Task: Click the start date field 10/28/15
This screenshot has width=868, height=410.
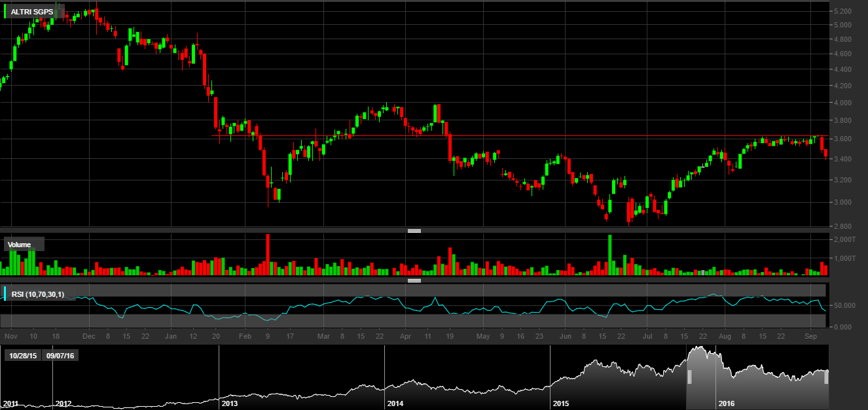Action: tap(24, 356)
